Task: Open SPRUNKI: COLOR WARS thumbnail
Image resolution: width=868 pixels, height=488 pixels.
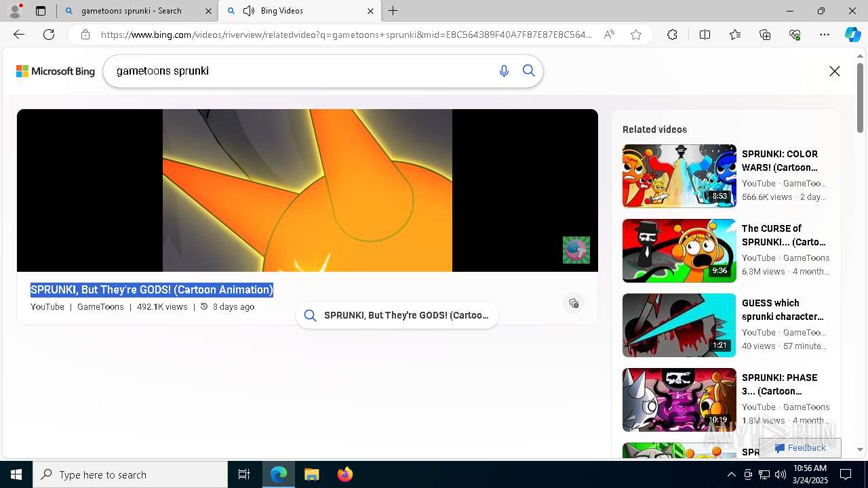Action: pyautogui.click(x=679, y=176)
